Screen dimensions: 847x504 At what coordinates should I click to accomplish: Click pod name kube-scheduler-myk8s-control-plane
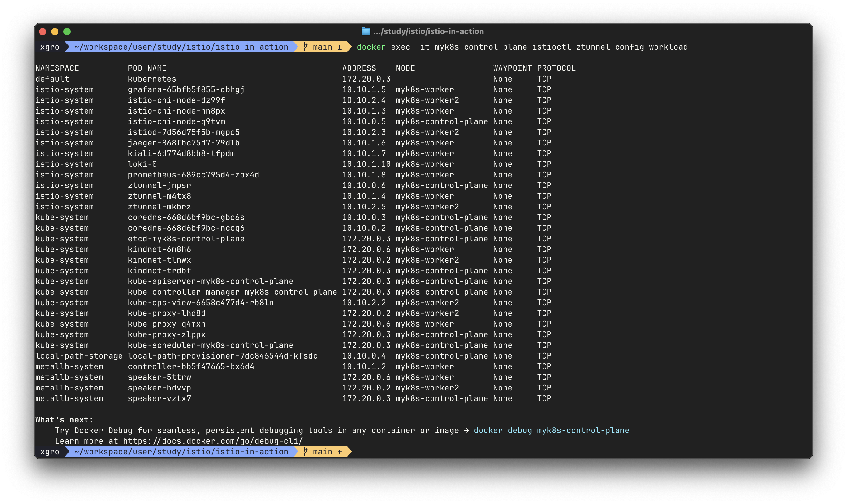pos(210,345)
